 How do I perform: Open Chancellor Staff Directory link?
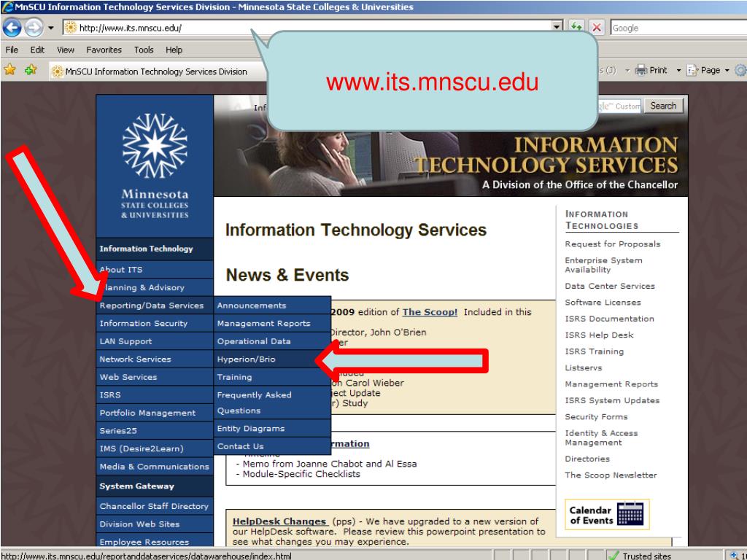pyautogui.click(x=154, y=506)
